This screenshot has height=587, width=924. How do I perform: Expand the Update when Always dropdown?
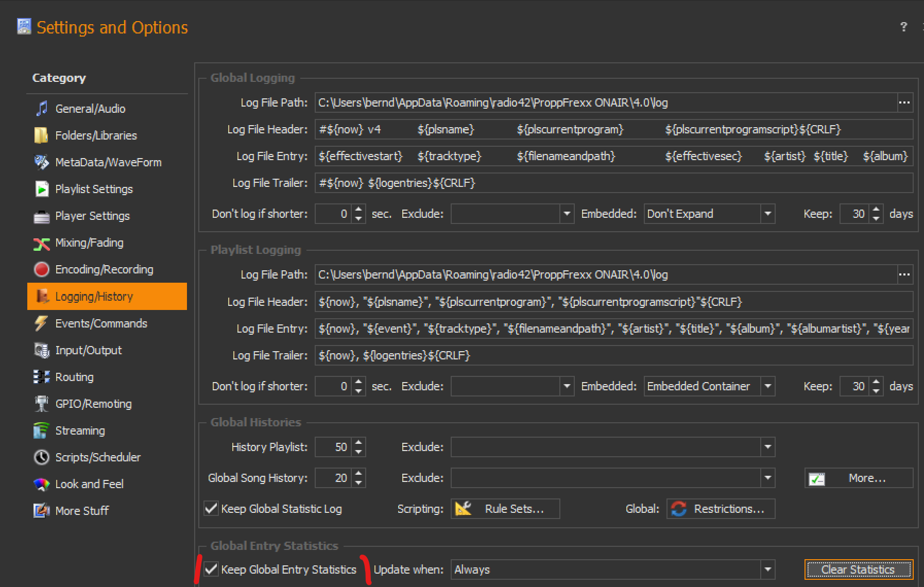click(x=767, y=569)
